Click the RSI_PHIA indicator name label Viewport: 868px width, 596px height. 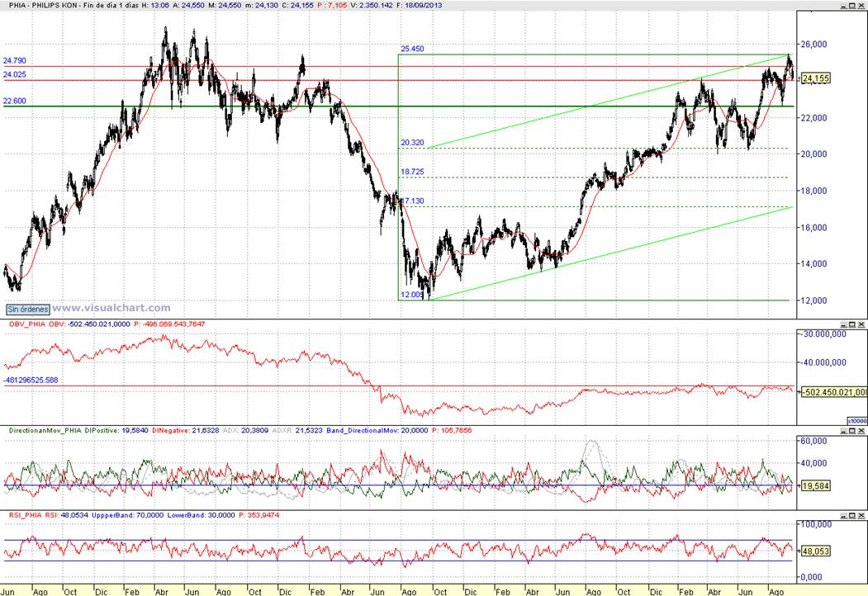tap(26, 515)
